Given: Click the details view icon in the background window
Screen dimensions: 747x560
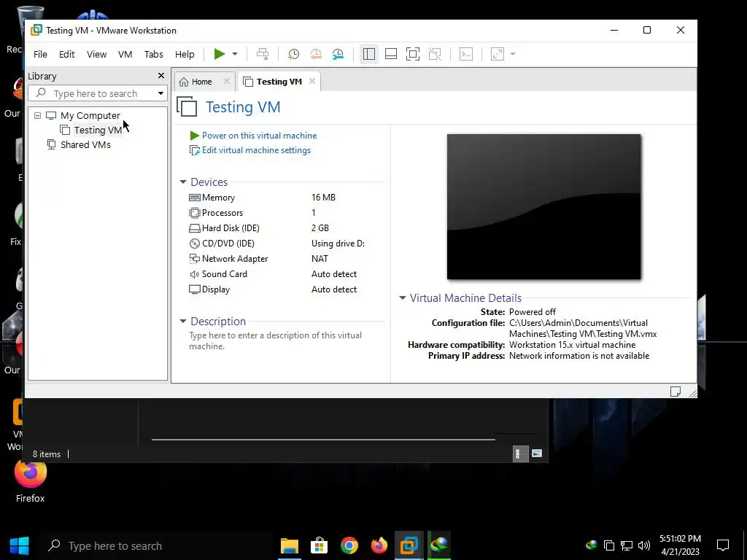Looking at the screenshot, I should 520,454.
